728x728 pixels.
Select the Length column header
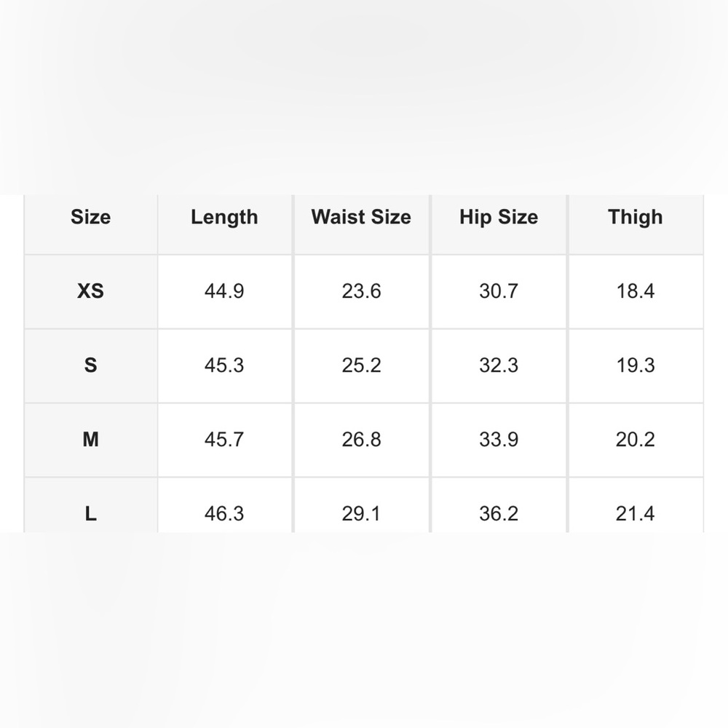point(224,217)
